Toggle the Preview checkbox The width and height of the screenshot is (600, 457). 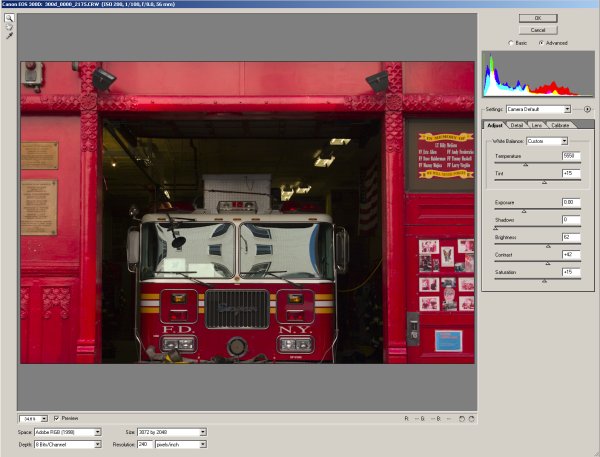pyautogui.click(x=57, y=418)
